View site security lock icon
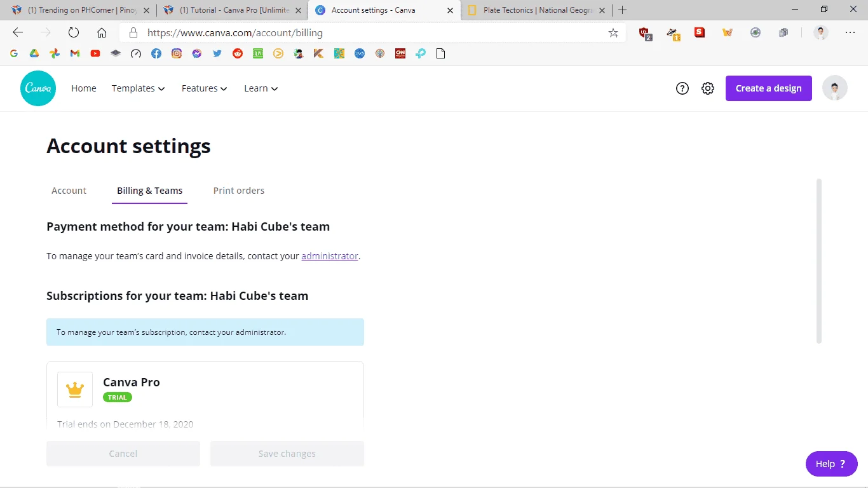The height and width of the screenshot is (488, 868). pos(133,33)
